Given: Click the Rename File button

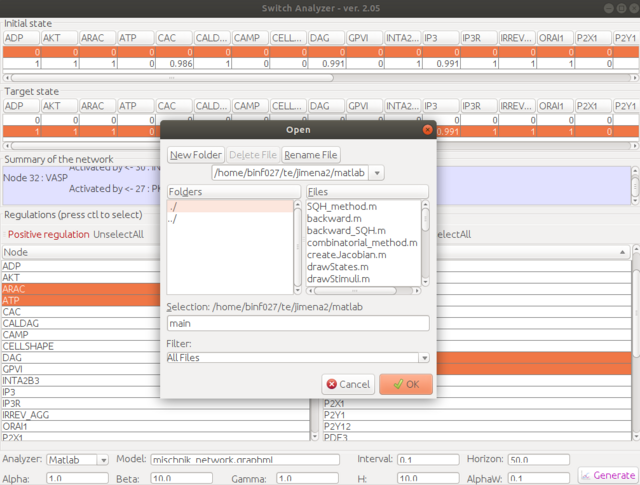Looking at the screenshot, I should (x=311, y=155).
